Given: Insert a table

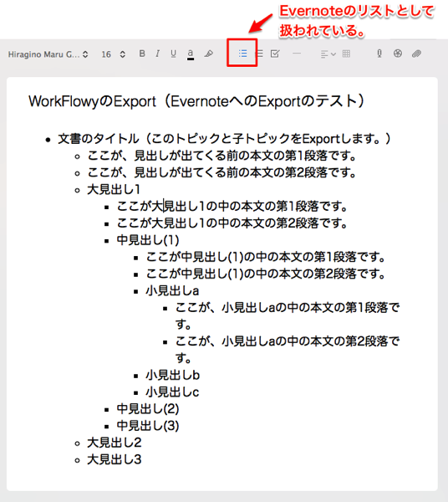Looking at the screenshot, I should [346, 54].
